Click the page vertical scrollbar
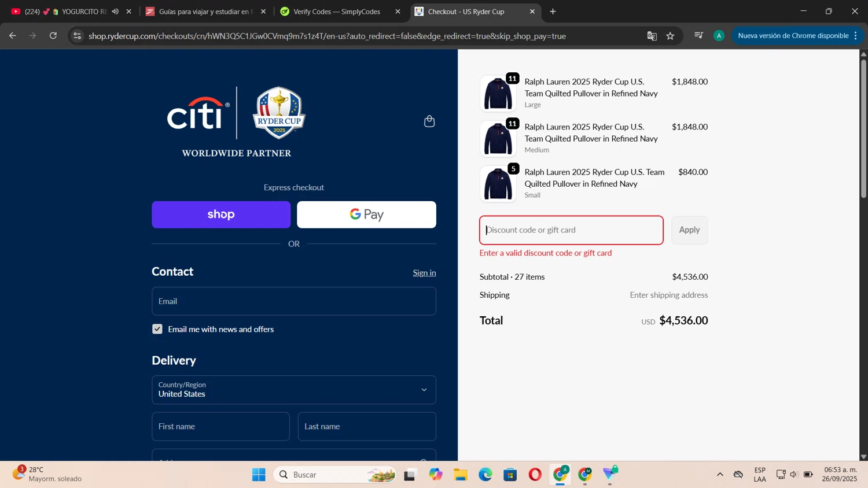Screen dimensions: 868x488 863,128
